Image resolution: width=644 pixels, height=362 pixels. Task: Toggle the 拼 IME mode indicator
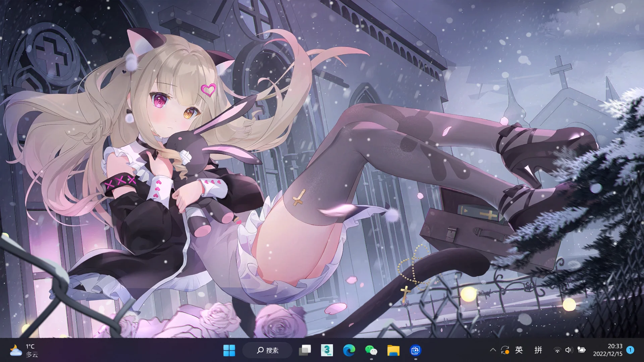[x=538, y=350]
